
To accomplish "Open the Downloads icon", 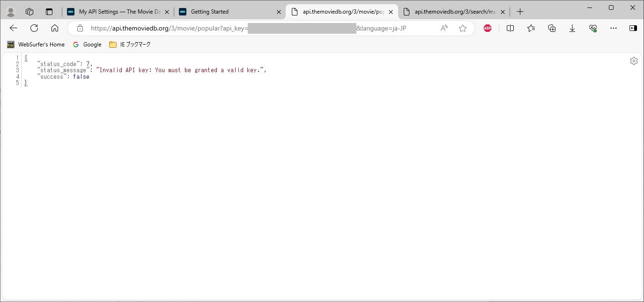I will coord(572,28).
